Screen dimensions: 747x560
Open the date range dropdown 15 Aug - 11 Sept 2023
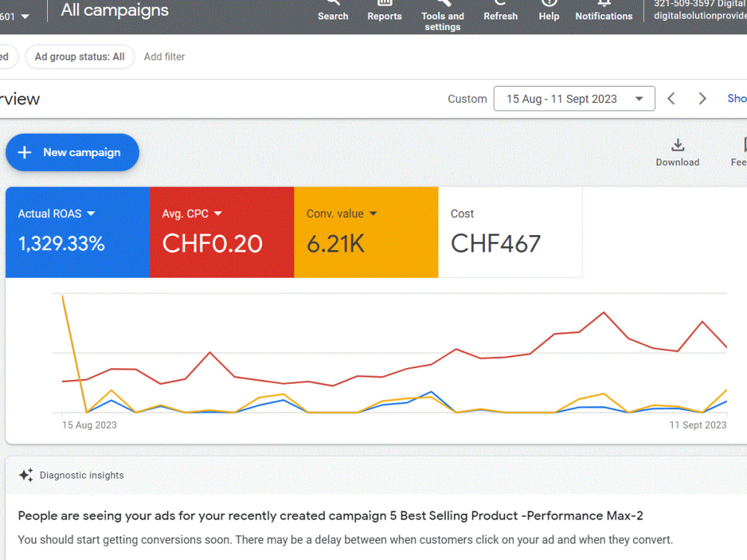tap(574, 99)
